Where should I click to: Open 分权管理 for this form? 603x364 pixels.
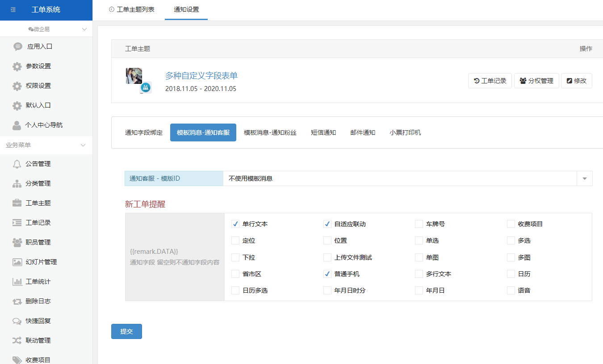(x=536, y=81)
